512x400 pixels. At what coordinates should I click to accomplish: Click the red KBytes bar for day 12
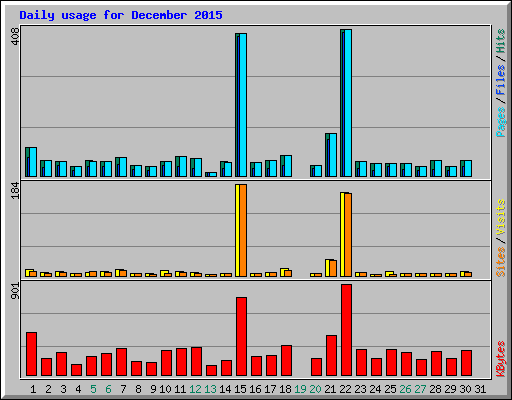pyautogui.click(x=196, y=362)
